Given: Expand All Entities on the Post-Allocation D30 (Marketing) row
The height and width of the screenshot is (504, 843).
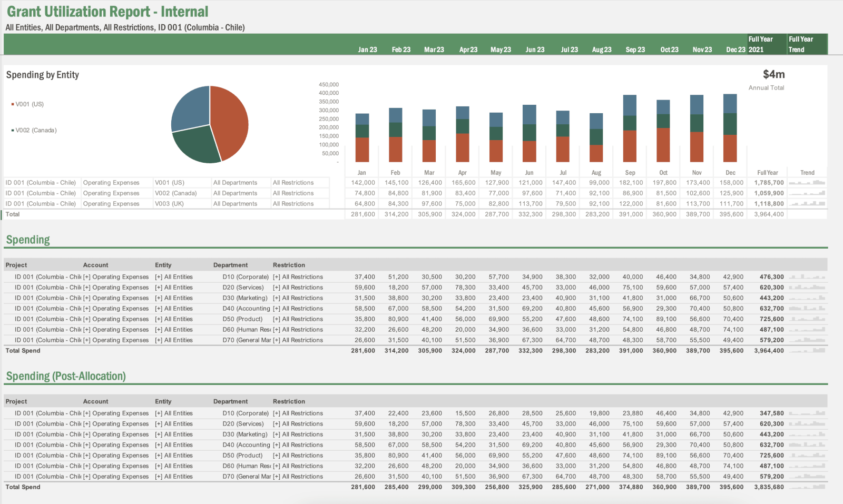Looking at the screenshot, I should [x=158, y=434].
